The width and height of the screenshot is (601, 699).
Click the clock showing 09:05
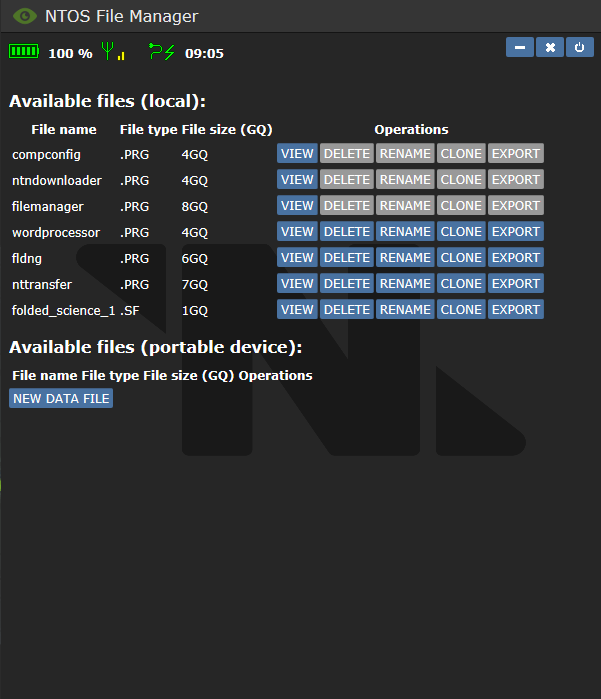click(x=204, y=53)
